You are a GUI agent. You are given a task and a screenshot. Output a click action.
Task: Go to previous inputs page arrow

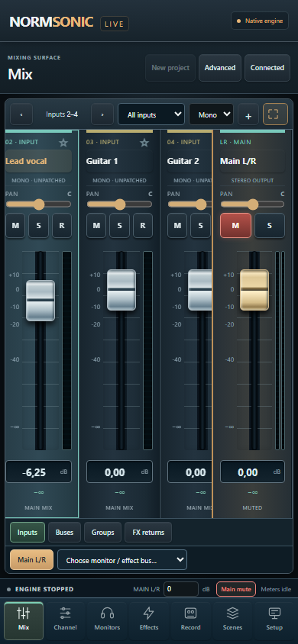point(21,114)
